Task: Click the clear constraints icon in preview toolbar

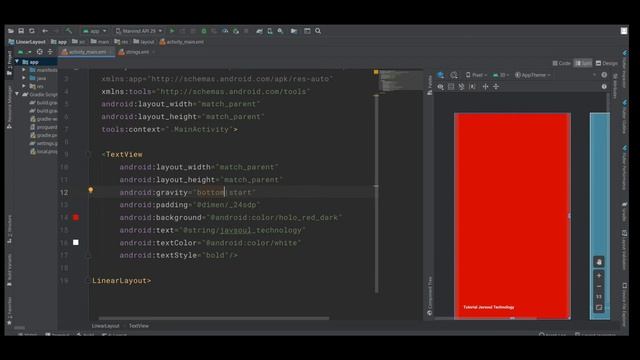Action: pyautogui.click(x=462, y=87)
